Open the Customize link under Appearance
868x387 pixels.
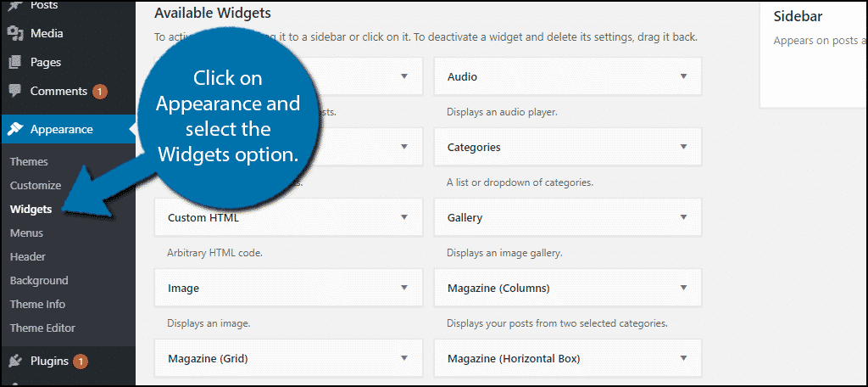[x=36, y=185]
